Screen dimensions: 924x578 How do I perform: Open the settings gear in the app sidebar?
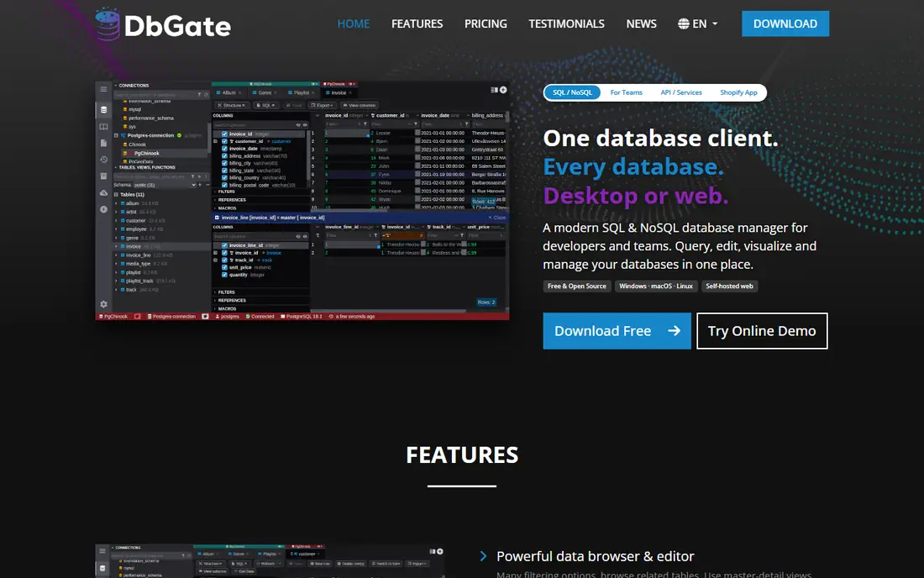(x=103, y=304)
